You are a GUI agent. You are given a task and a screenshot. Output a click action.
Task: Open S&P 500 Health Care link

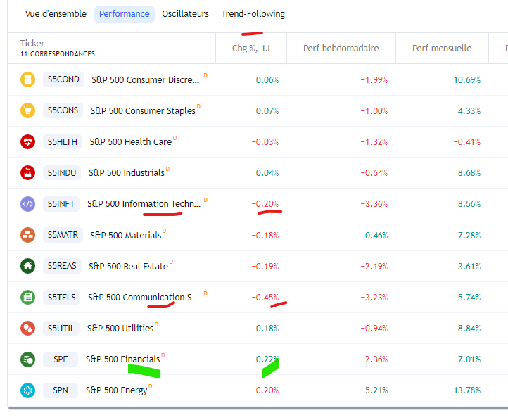coord(131,142)
